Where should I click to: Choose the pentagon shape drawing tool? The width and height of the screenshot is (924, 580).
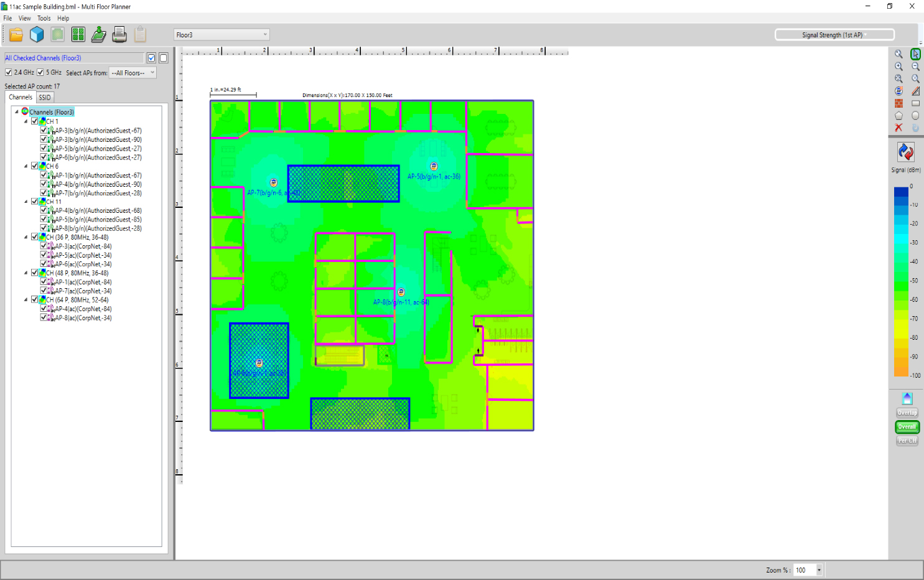click(x=898, y=115)
